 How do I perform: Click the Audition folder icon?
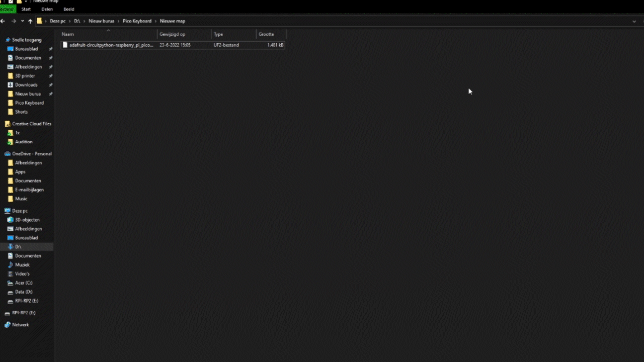point(10,142)
